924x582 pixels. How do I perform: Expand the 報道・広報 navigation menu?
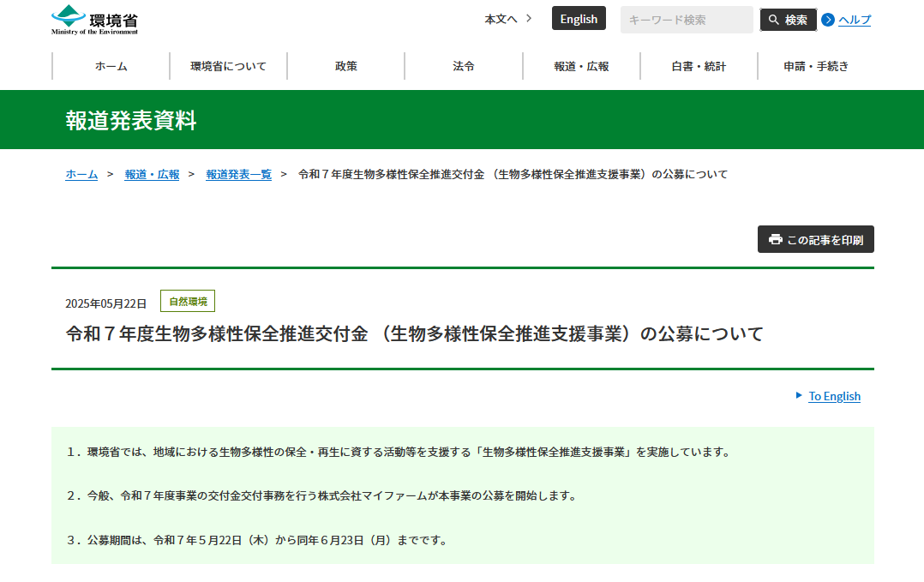[x=581, y=66]
